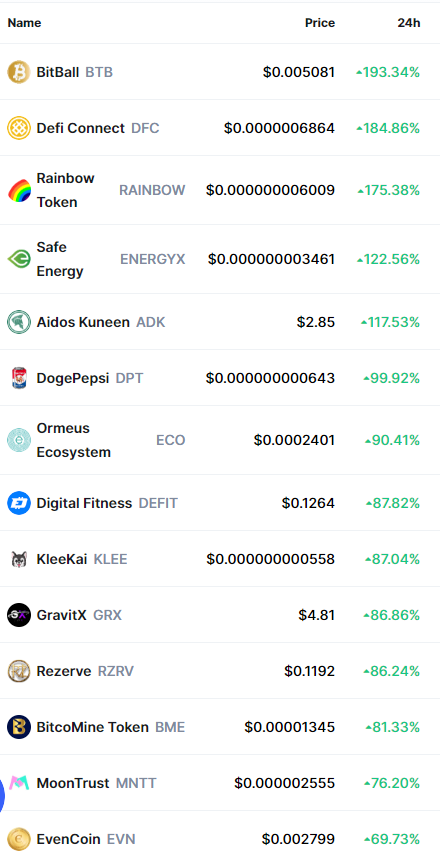Sort by the Price column header
Image resolution: width=440 pixels, height=861 pixels.
click(320, 23)
